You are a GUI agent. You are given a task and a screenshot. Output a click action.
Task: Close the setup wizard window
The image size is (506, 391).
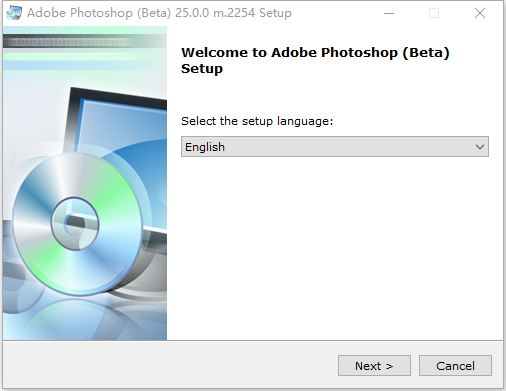point(480,13)
